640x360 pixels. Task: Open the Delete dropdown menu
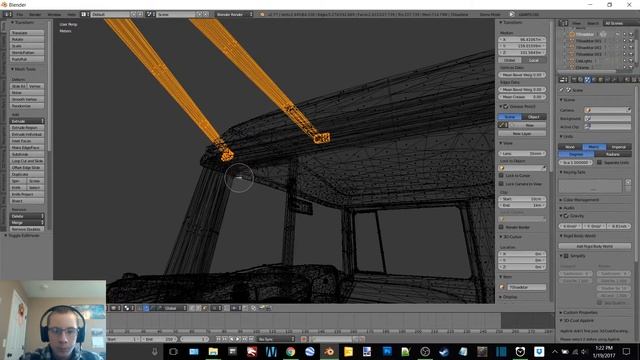tap(27, 216)
